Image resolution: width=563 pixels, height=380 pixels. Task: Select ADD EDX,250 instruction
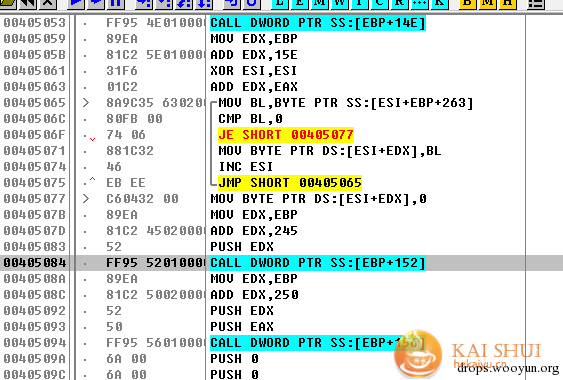[254, 295]
